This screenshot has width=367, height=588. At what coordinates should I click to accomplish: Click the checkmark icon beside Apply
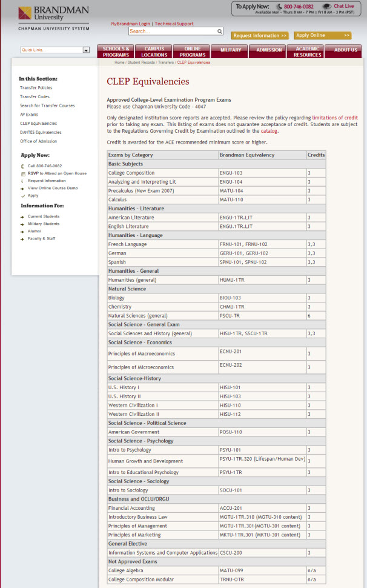pyautogui.click(x=23, y=196)
